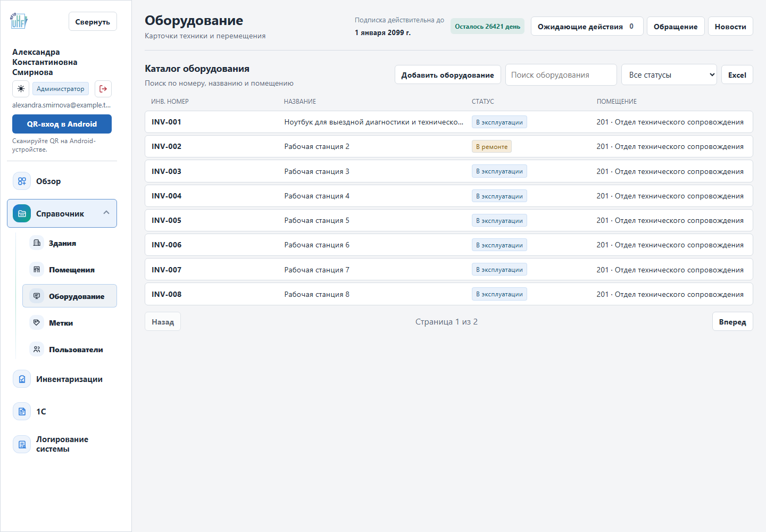Click the Обзор sidebar icon
This screenshot has width=766, height=532.
22,181
